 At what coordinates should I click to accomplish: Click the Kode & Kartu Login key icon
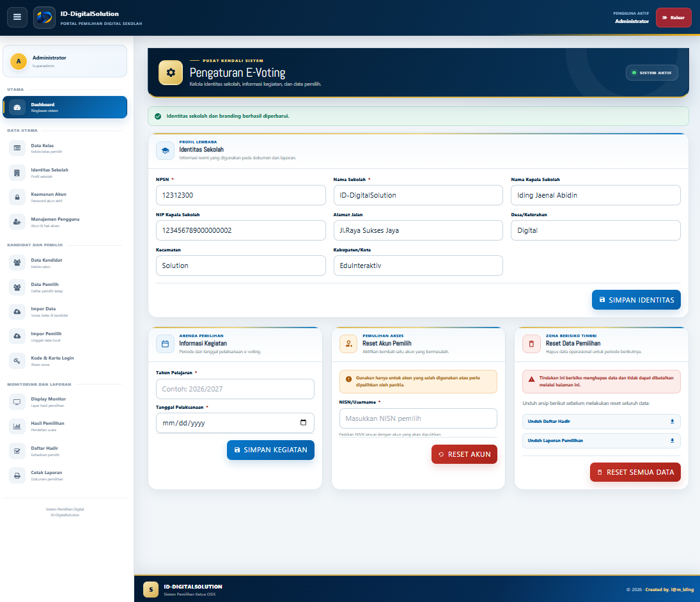click(17, 361)
